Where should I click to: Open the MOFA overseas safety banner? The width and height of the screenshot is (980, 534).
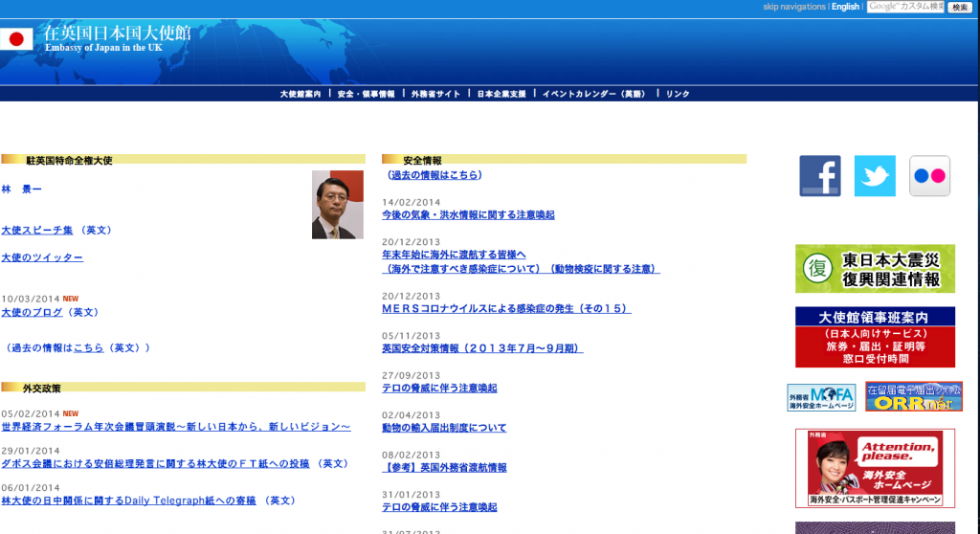[821, 396]
